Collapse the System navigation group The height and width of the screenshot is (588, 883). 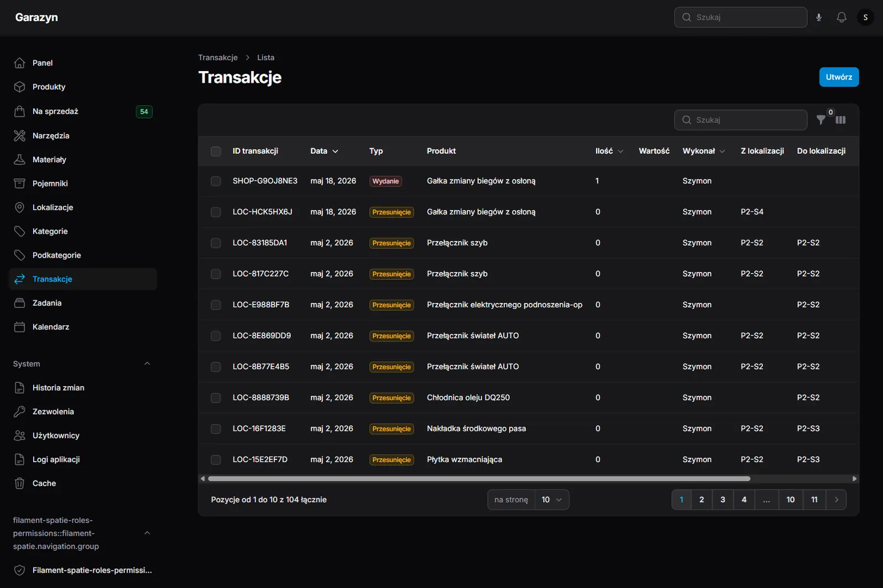(x=147, y=364)
